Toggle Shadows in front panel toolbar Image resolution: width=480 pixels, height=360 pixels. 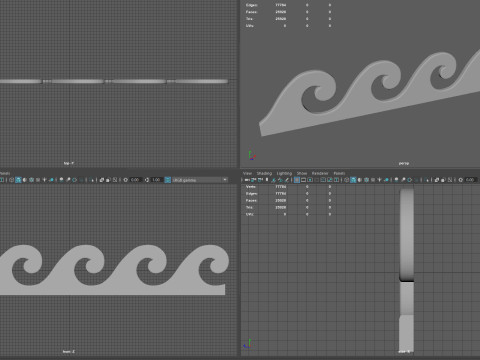click(x=51, y=180)
